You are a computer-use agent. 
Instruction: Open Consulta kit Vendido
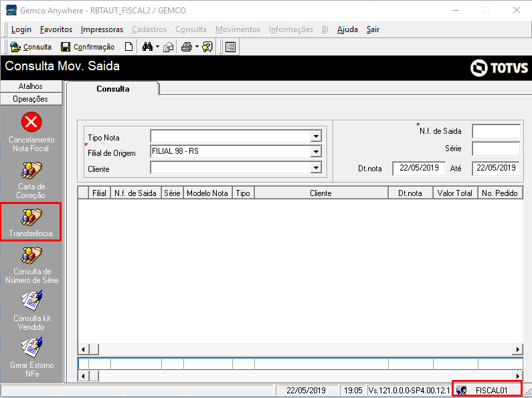pos(31,310)
